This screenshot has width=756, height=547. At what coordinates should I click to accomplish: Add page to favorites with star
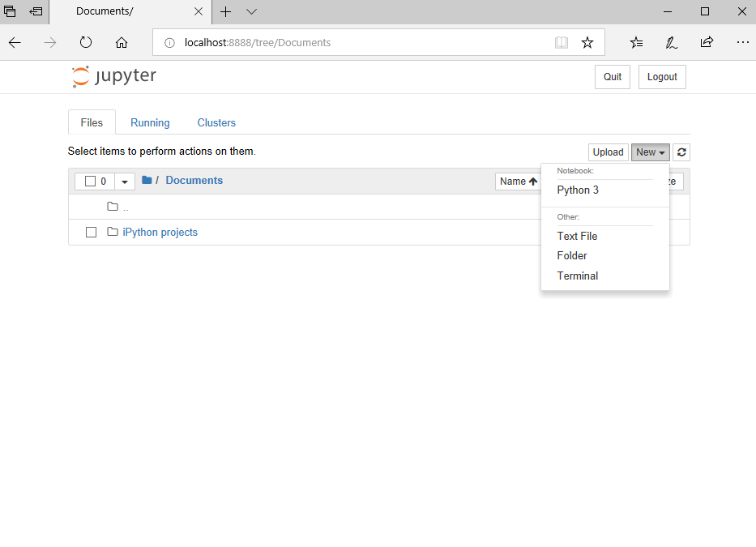click(x=587, y=43)
